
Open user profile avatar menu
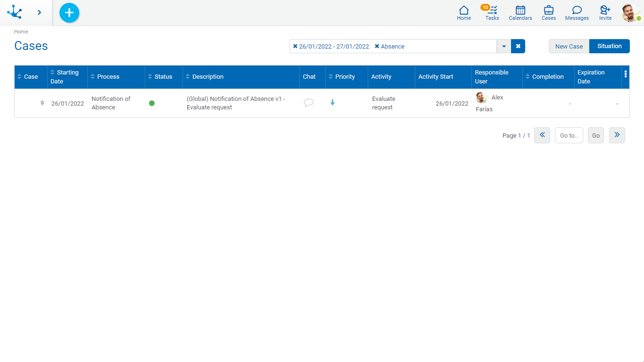pos(630,13)
